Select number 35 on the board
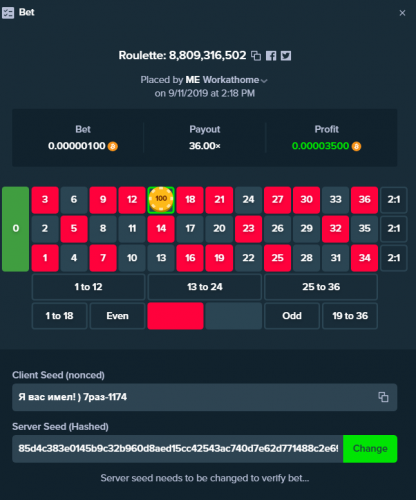 tap(364, 229)
